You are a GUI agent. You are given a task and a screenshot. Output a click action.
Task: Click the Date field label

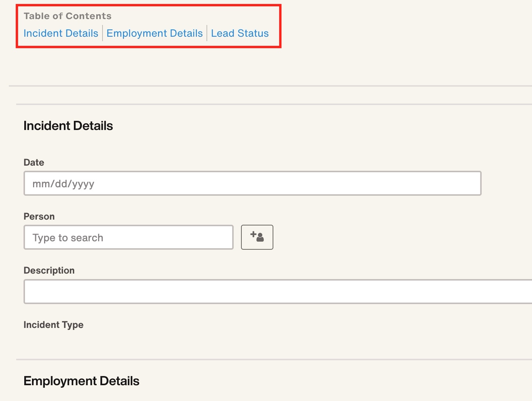tap(34, 162)
